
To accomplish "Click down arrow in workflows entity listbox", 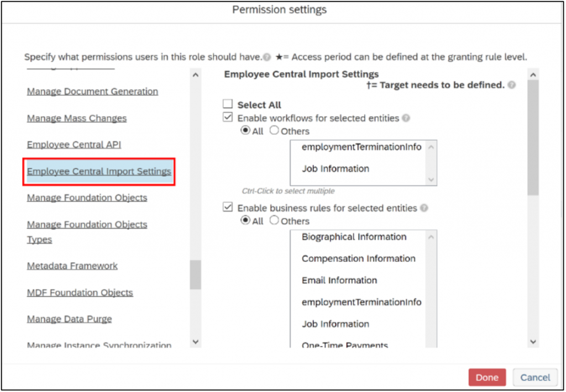I will point(431,179).
